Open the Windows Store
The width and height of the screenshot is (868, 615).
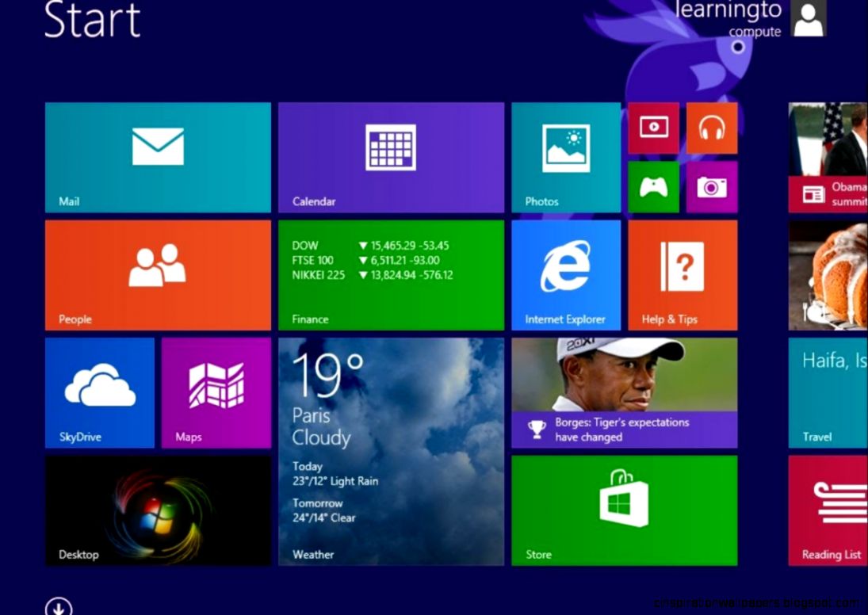point(624,510)
